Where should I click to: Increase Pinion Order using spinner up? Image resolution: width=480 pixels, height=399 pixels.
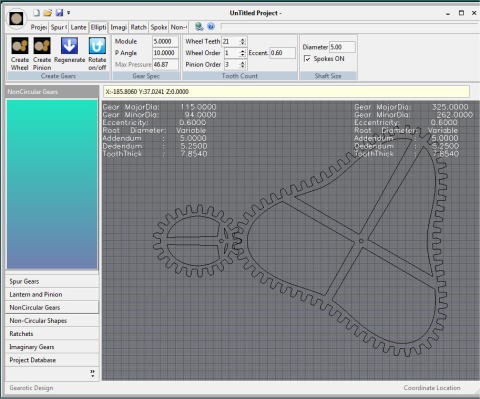pyautogui.click(x=243, y=62)
